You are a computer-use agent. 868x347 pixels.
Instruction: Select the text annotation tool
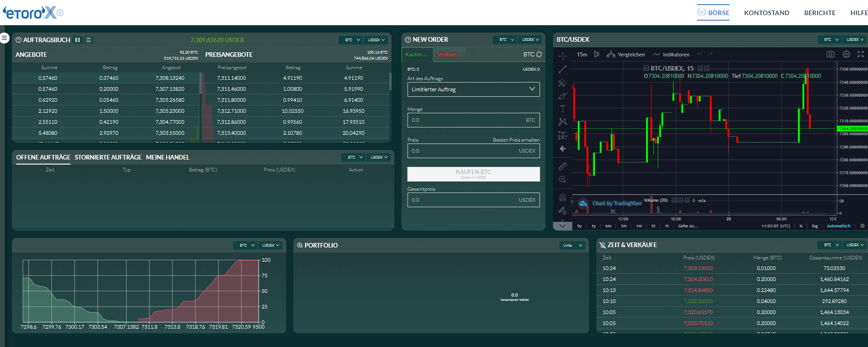pos(563,109)
